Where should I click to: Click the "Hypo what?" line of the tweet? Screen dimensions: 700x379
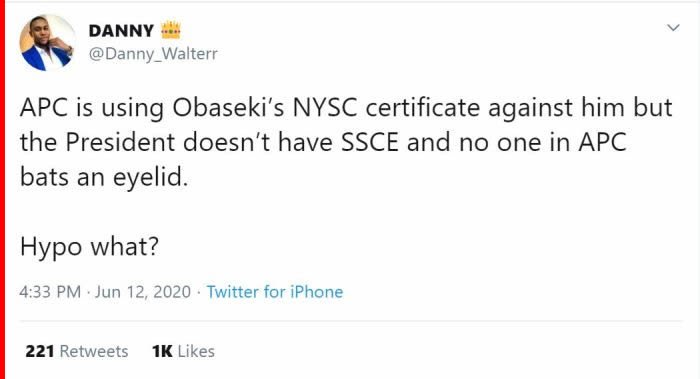click(x=89, y=246)
